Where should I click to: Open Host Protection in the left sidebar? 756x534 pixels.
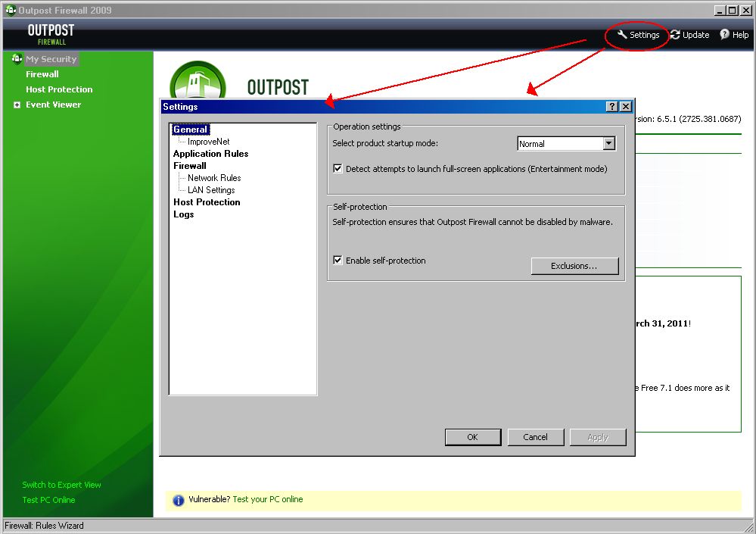point(59,89)
